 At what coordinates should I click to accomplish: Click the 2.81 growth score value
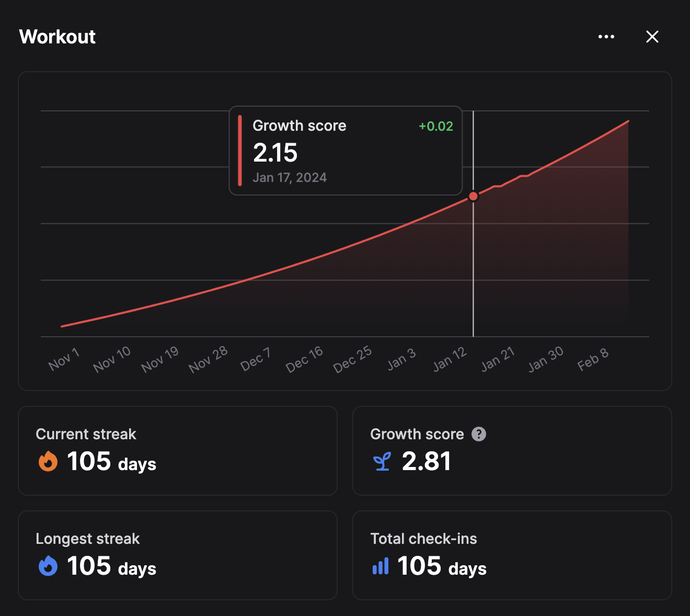pos(427,461)
